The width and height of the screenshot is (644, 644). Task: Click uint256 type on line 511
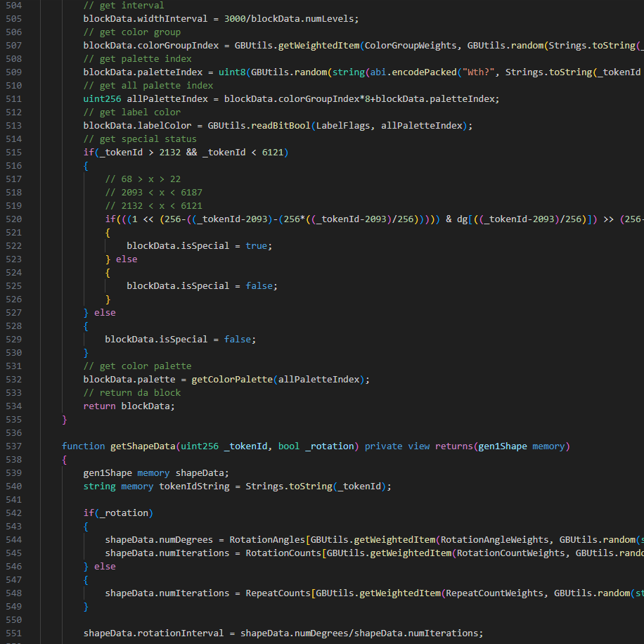point(102,99)
